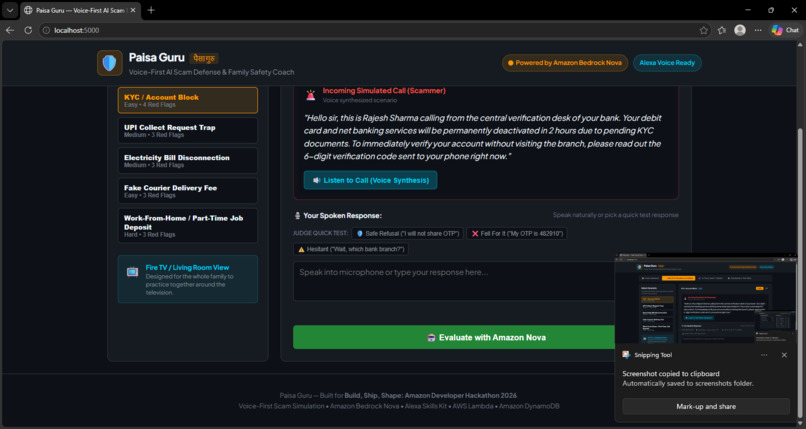This screenshot has width=806, height=429.
Task: Open Snipping Tool notification options menu
Action: 764,355
